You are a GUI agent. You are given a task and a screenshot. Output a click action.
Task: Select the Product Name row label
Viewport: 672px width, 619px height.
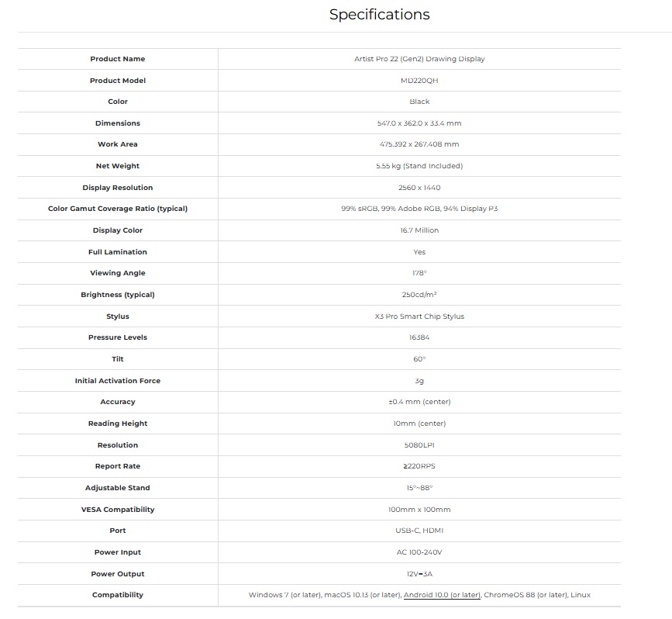click(118, 59)
